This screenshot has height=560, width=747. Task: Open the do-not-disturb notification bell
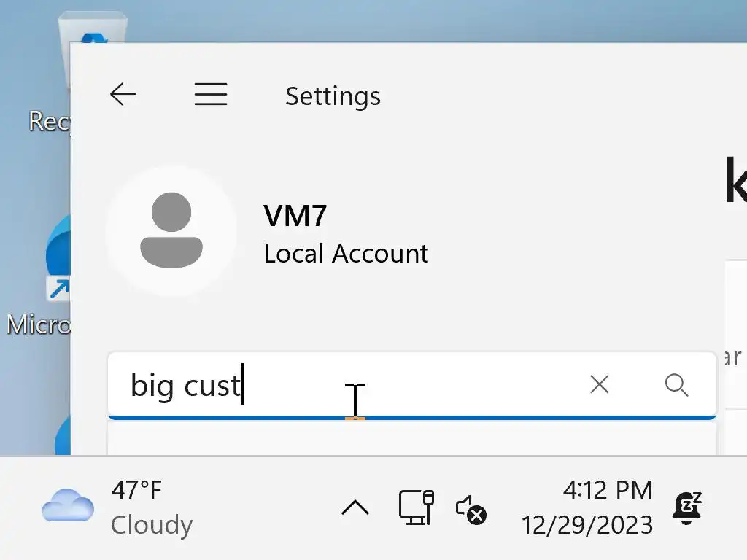686,508
